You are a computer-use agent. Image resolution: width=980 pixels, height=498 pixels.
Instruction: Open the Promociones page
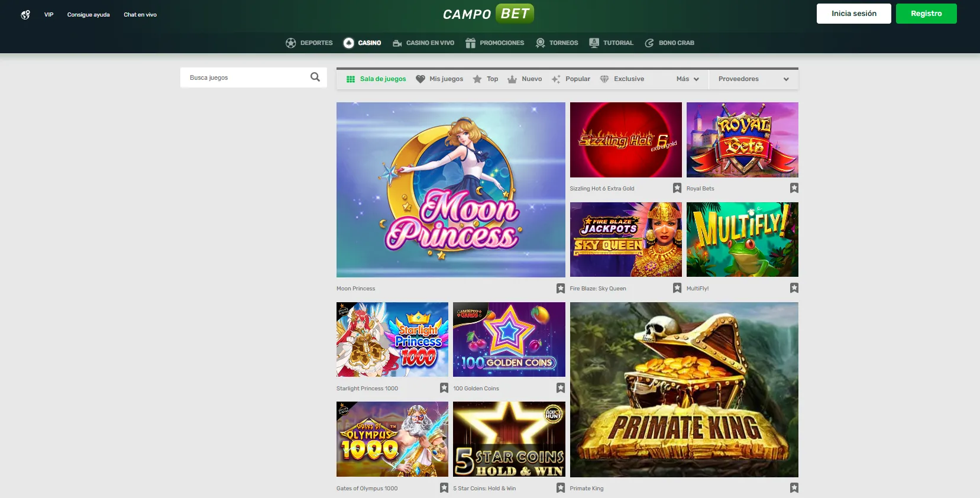[x=495, y=43]
